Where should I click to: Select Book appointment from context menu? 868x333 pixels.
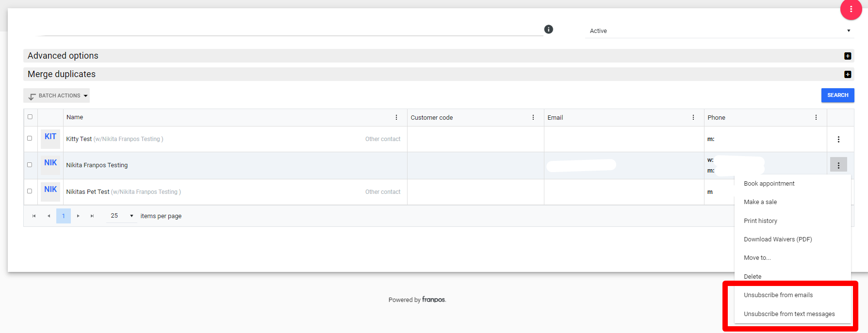[793, 184]
